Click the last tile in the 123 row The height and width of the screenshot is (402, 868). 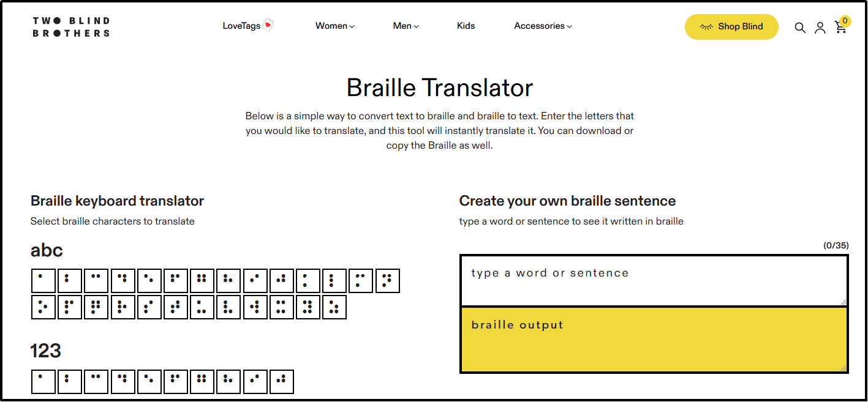click(x=282, y=381)
